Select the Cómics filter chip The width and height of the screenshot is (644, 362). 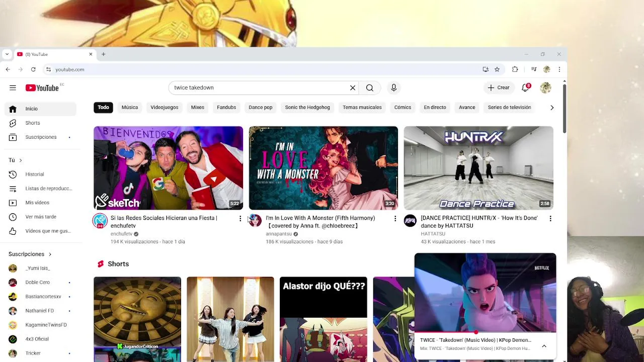[403, 107]
